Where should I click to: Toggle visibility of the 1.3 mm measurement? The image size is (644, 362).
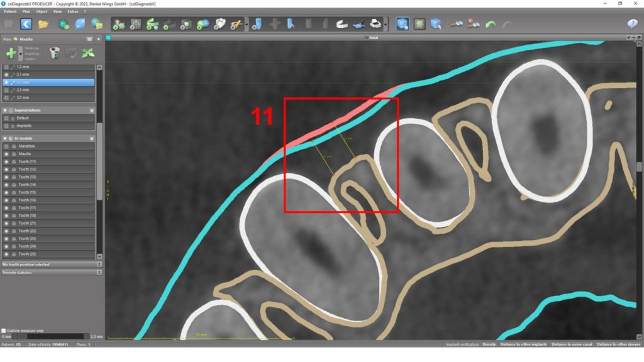[x=6, y=67]
